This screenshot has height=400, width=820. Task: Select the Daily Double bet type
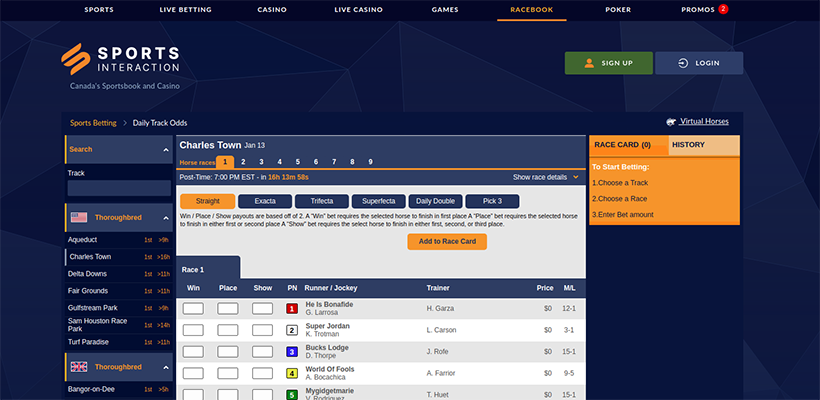pos(436,201)
